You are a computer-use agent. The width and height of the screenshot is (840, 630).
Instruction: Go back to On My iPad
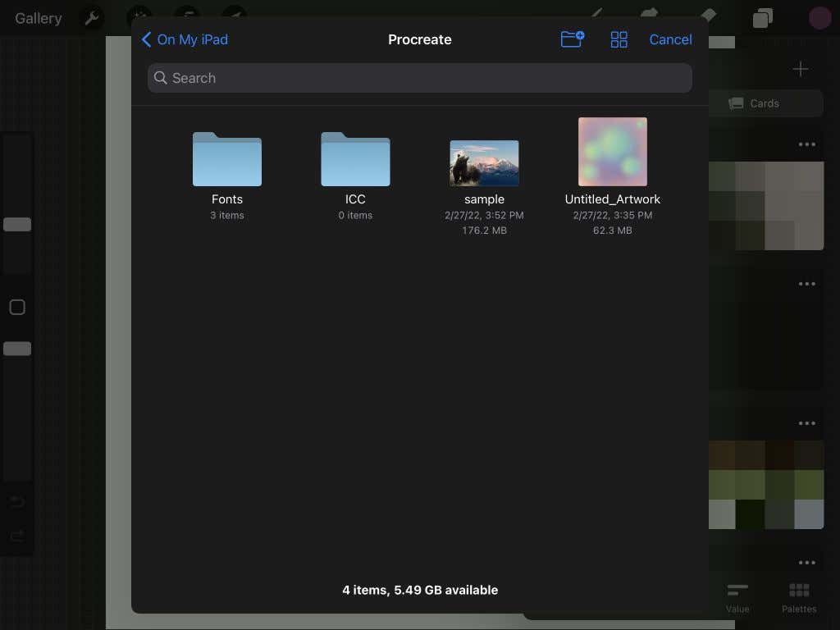tap(185, 39)
